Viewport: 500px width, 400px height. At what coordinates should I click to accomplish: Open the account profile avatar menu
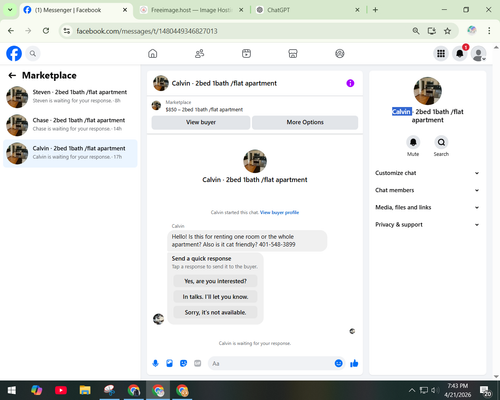coord(479,54)
